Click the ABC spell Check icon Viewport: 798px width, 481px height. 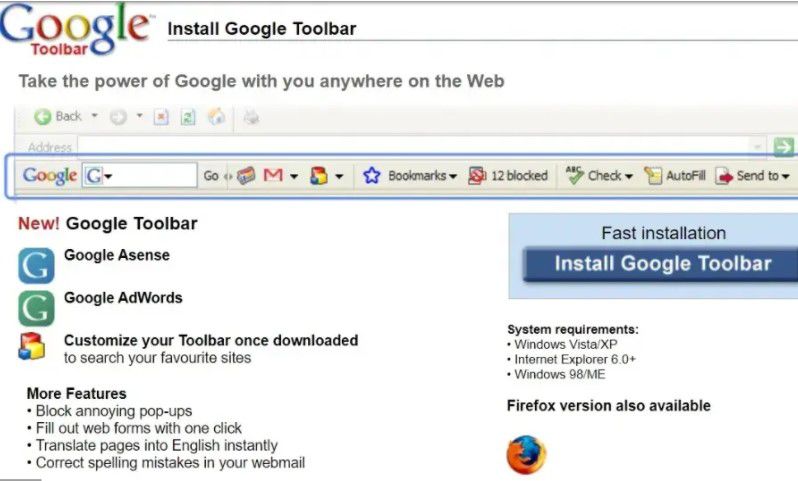pyautogui.click(x=574, y=175)
